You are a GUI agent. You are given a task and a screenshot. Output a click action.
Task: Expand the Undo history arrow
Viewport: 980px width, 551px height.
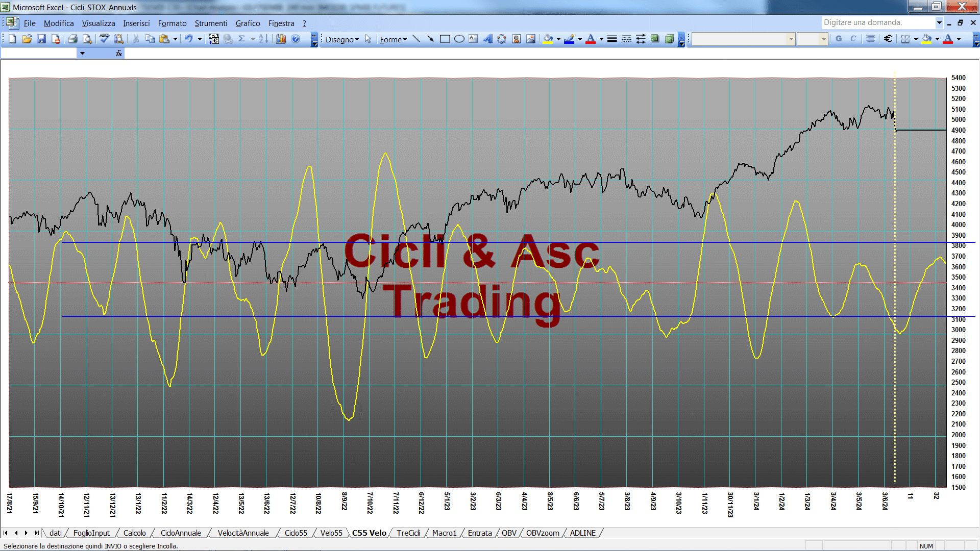pyautogui.click(x=200, y=39)
